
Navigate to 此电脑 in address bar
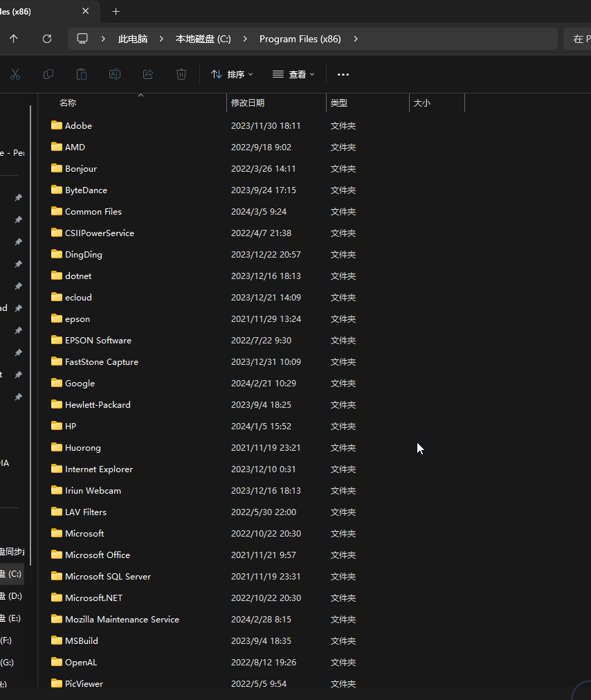[x=133, y=39]
